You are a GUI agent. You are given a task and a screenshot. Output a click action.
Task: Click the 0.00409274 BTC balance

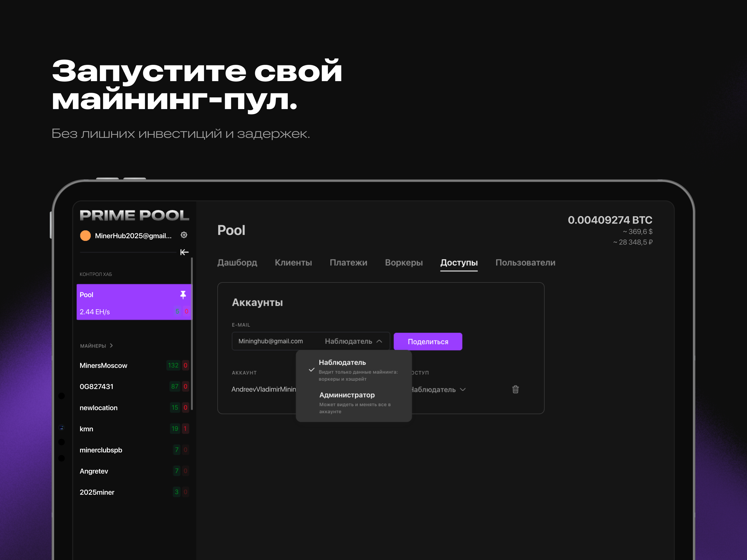tap(610, 220)
